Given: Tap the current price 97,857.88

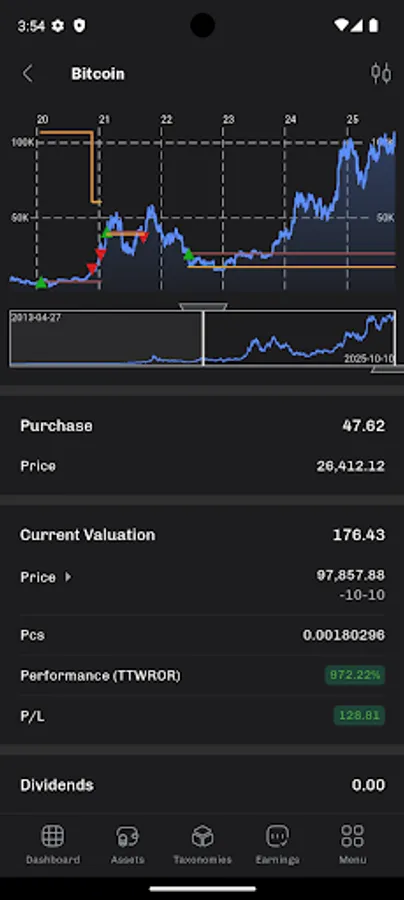Looking at the screenshot, I should pyautogui.click(x=351, y=575).
